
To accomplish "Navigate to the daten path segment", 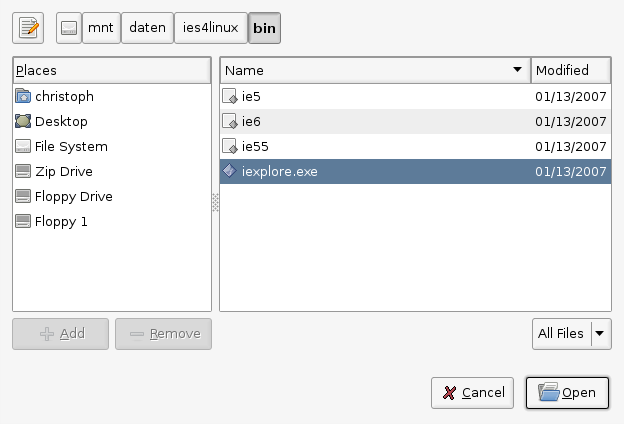I will pyautogui.click(x=147, y=28).
